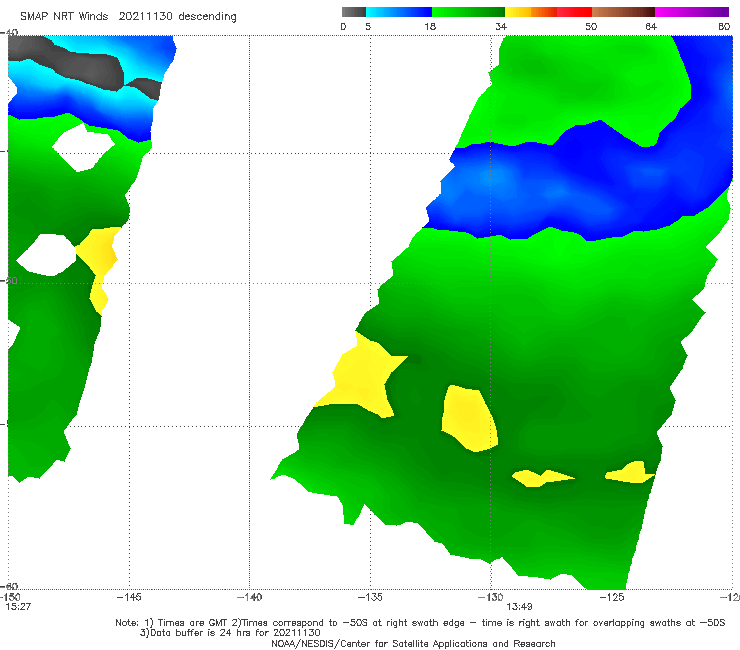
Task: Click the note line starting 'Note: 1) Times are GMT'
Action: 420,623
